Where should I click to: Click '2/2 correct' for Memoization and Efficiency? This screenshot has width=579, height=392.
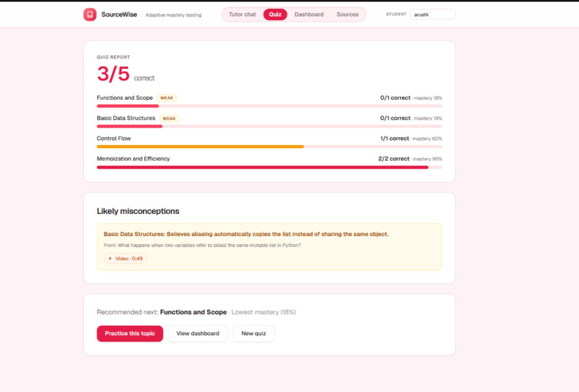pyautogui.click(x=394, y=159)
